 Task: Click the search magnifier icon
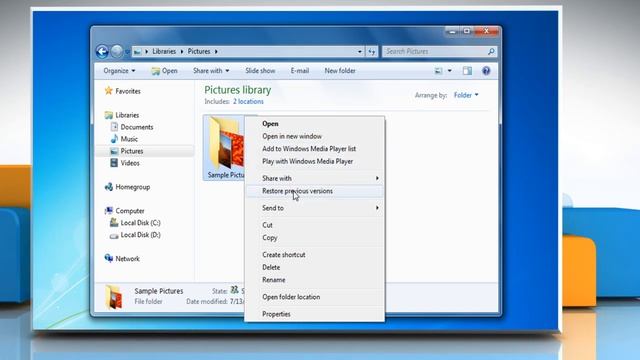coord(491,51)
